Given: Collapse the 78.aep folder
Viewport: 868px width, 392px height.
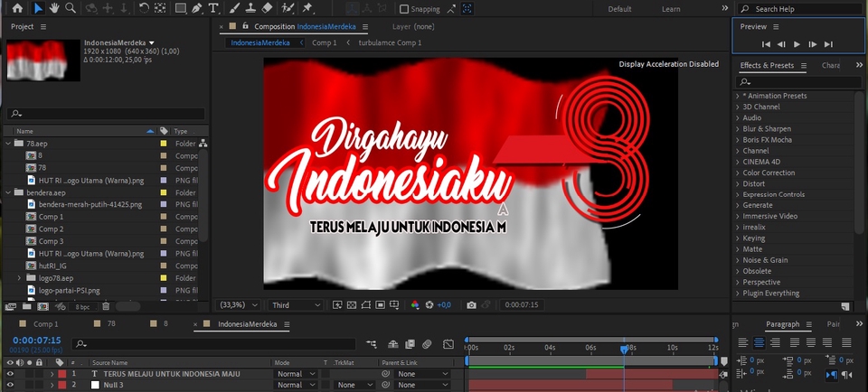Looking at the screenshot, I should [8, 144].
